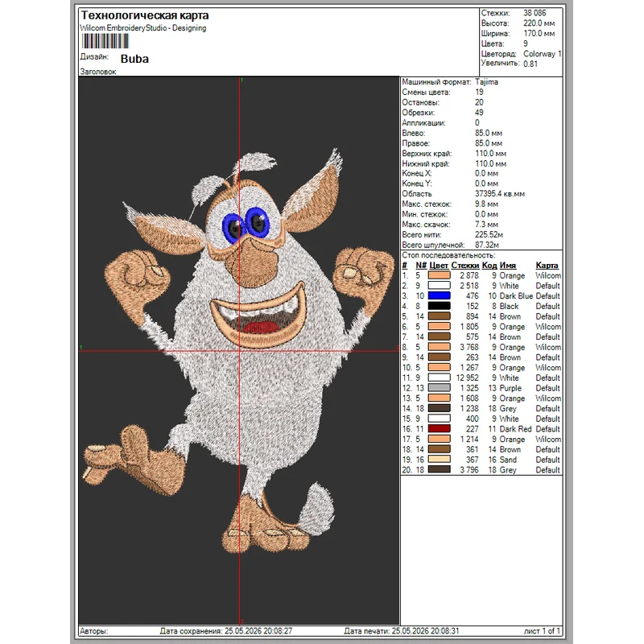This screenshot has width=644, height=644.
Task: Click the trims count "49"
Action: coord(479,113)
